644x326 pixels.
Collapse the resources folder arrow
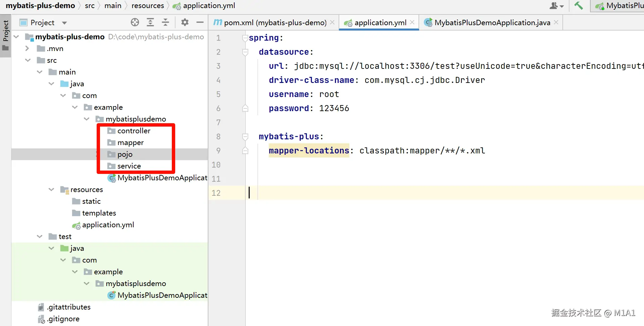point(51,189)
